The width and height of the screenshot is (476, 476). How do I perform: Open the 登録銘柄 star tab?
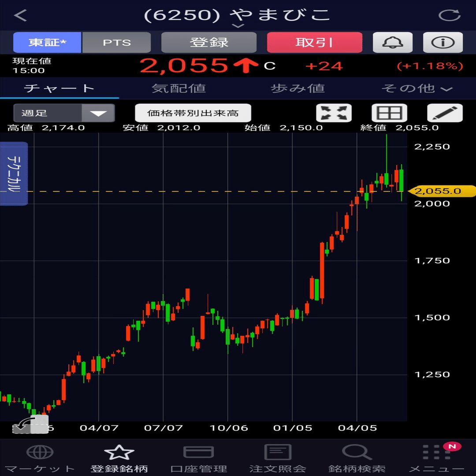tap(119, 459)
